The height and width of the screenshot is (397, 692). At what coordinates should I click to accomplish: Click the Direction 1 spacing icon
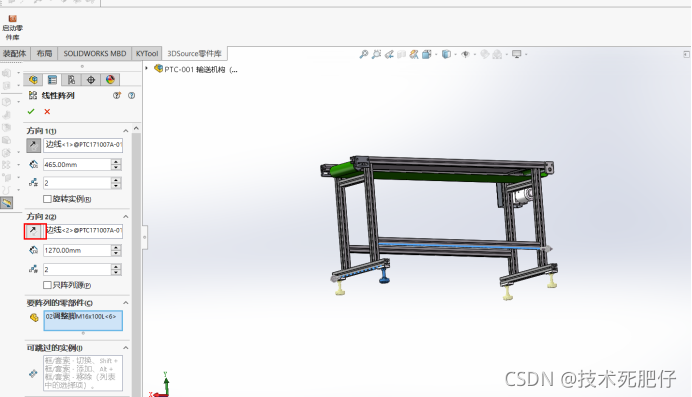(34, 165)
